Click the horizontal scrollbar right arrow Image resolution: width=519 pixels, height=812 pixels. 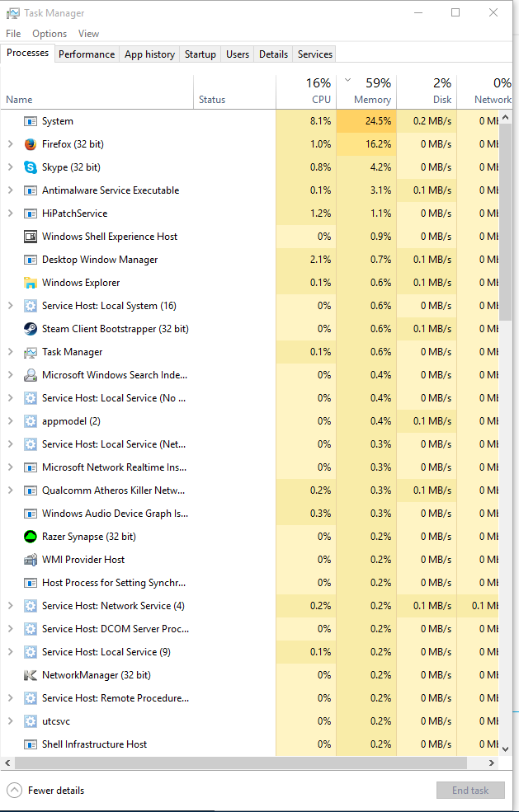pos(492,763)
